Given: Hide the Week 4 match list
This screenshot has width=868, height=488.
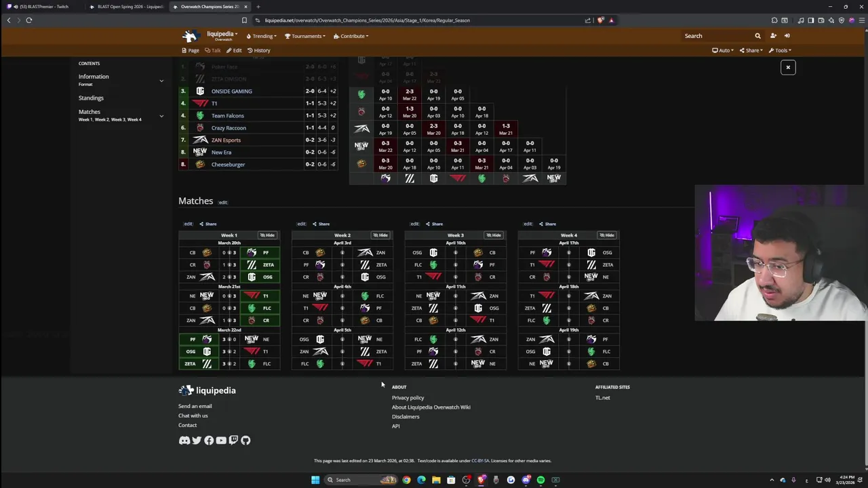Looking at the screenshot, I should click(x=607, y=235).
